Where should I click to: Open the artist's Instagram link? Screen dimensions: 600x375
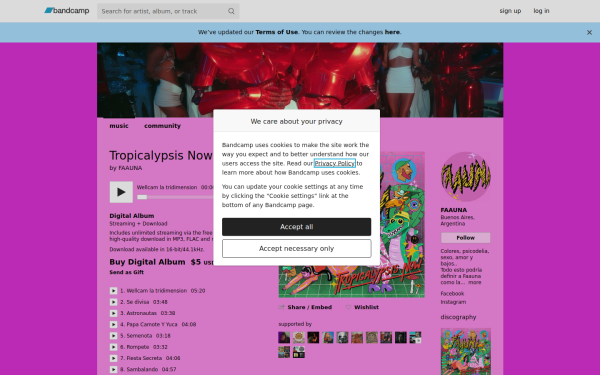453,302
